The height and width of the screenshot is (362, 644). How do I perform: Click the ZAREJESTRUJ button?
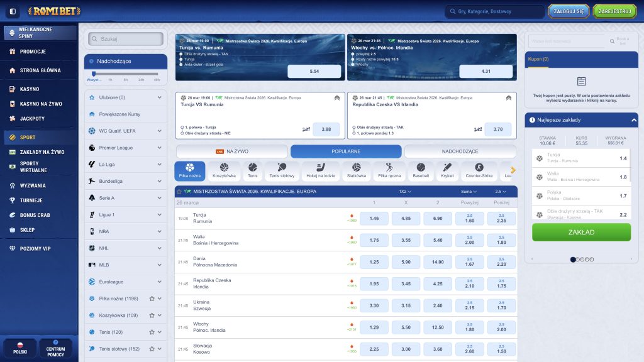(614, 11)
